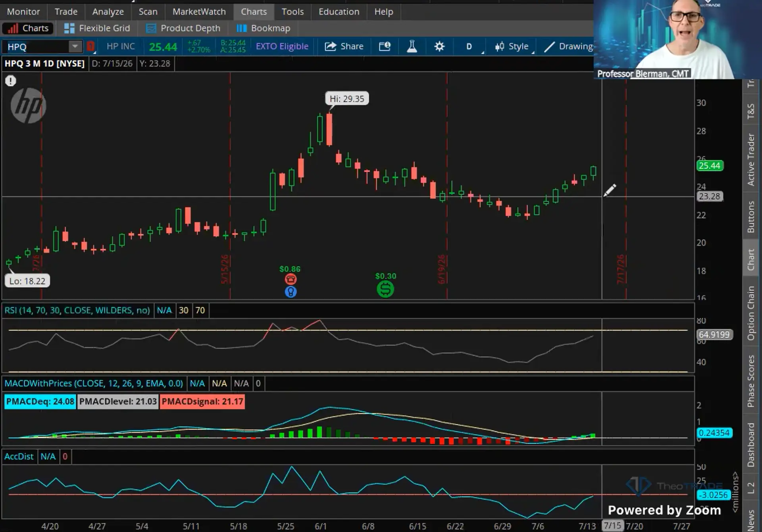Image resolution: width=762 pixels, height=532 pixels.
Task: Open the Drawing tools menu
Action: pos(568,46)
